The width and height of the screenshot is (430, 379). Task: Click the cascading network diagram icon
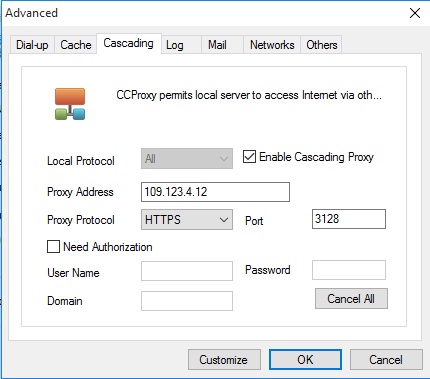70,104
